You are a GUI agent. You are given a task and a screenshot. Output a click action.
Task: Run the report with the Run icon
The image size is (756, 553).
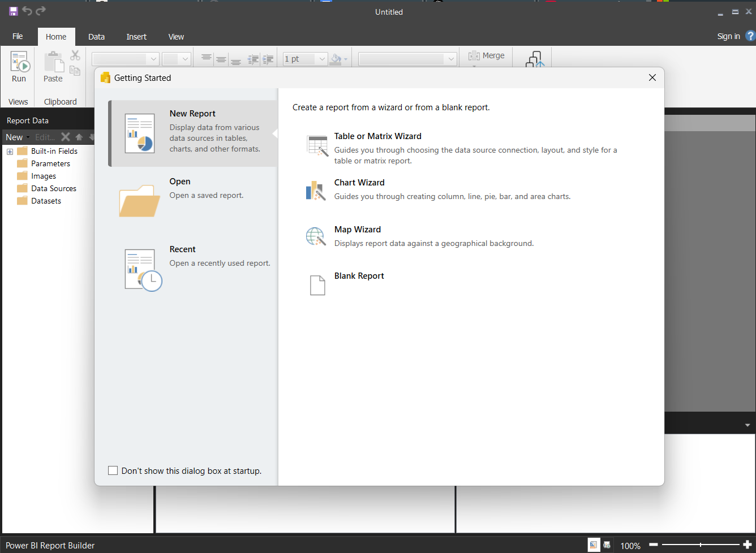tap(19, 62)
